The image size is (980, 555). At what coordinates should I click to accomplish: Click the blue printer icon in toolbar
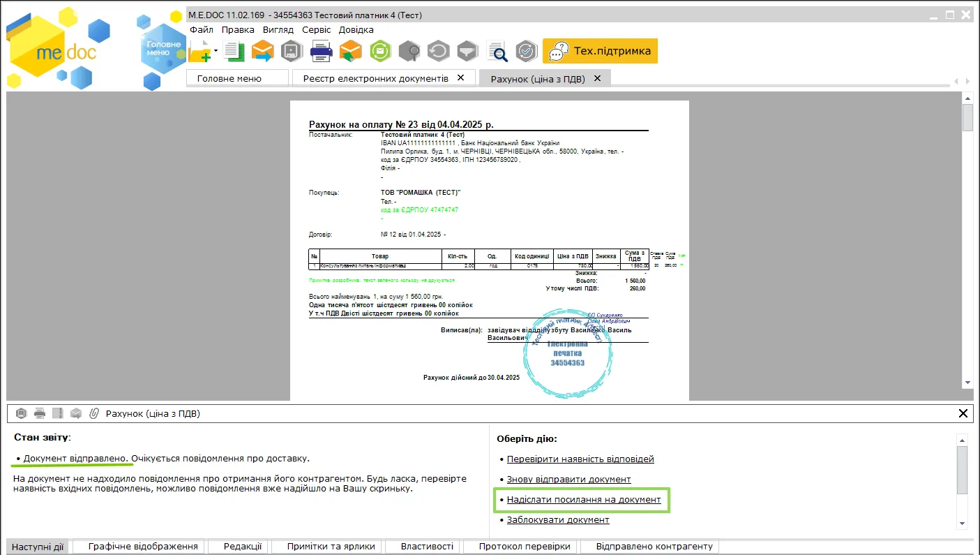point(321,51)
